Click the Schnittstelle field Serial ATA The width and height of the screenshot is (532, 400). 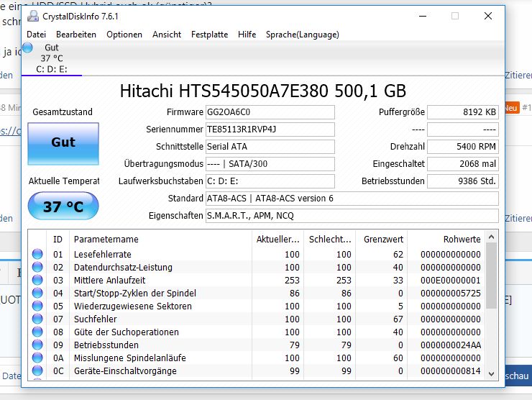[x=270, y=147]
